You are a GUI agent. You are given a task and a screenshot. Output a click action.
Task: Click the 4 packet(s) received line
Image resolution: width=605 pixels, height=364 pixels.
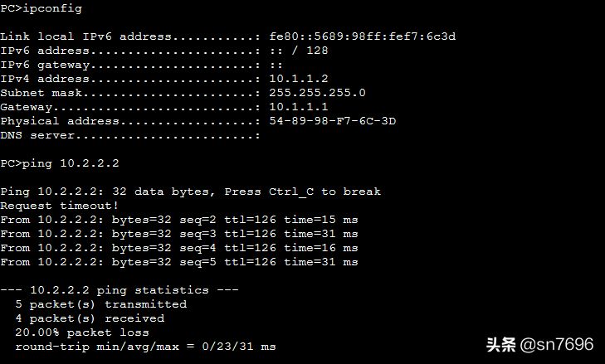pyautogui.click(x=90, y=318)
